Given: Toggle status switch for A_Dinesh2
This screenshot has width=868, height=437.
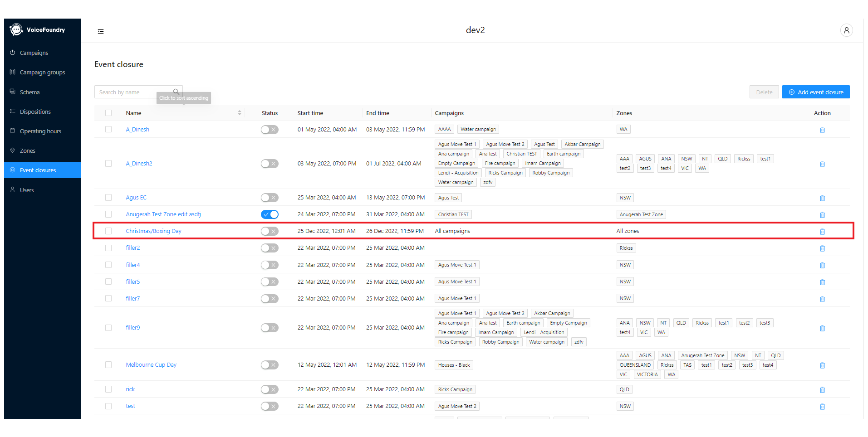Looking at the screenshot, I should coord(270,164).
